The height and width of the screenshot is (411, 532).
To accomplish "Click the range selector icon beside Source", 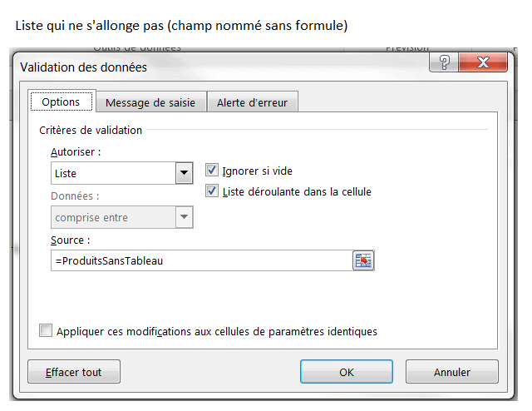I will pos(363,260).
